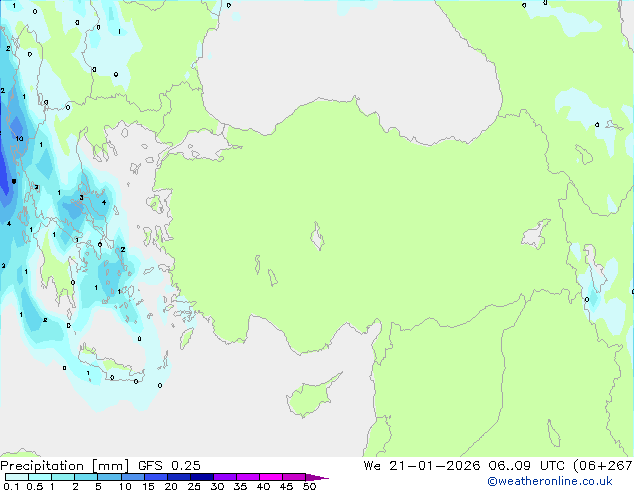Screen dimensions: 634x490
Task: Click the '3' precipitation value over Greece
Action: point(81,198)
